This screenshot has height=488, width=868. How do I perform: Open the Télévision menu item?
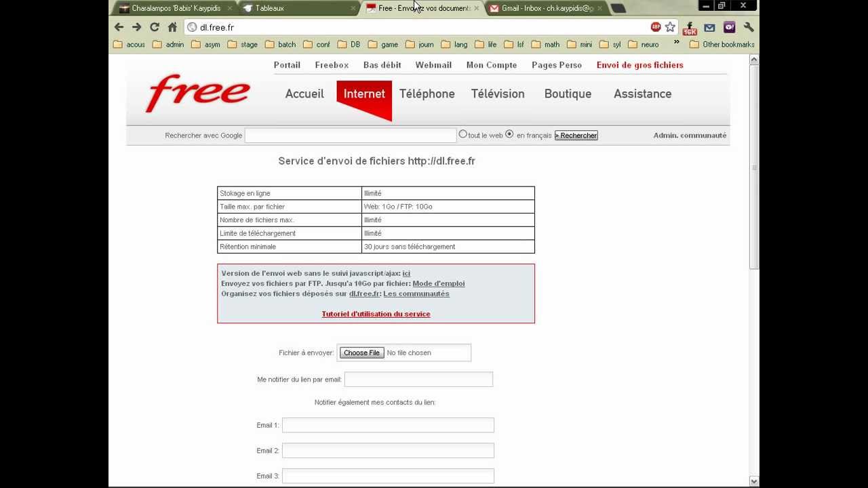(498, 94)
